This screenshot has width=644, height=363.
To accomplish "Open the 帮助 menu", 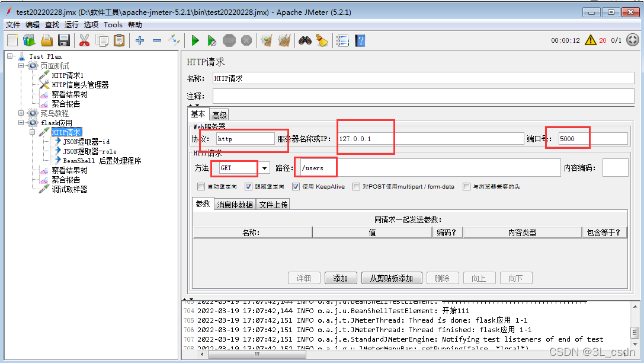I will click(x=135, y=25).
